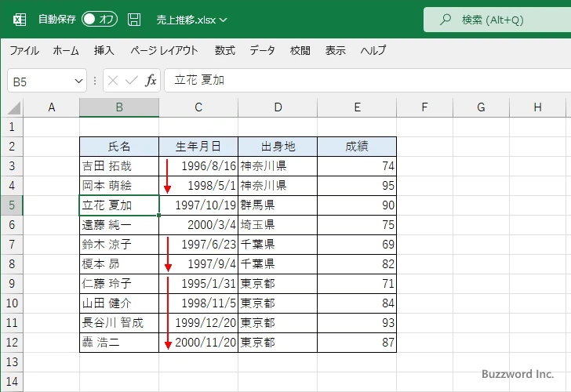Viewport: 571px width, 392px height.
Task: Click the 検索 (Alt+Q) search box
Action: point(497,20)
